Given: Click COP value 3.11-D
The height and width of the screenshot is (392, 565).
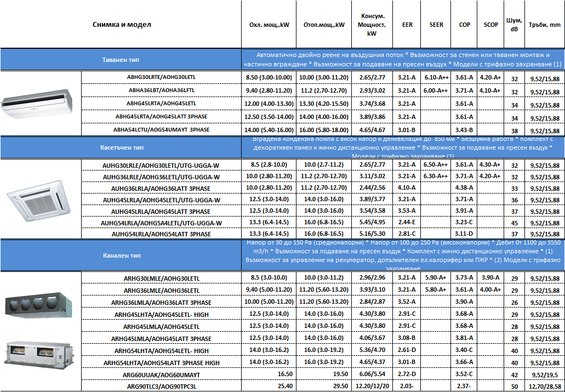Looking at the screenshot, I should (x=464, y=234).
